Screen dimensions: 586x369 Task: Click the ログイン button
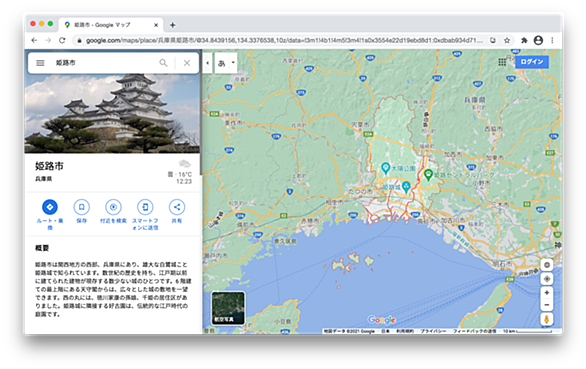pos(532,62)
